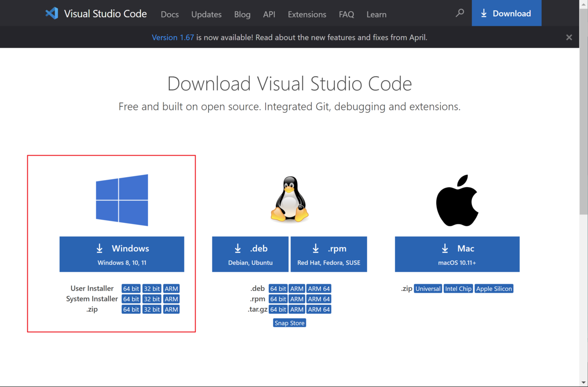Image resolution: width=588 pixels, height=387 pixels.
Task: Click the top-right Download button
Action: point(506,13)
